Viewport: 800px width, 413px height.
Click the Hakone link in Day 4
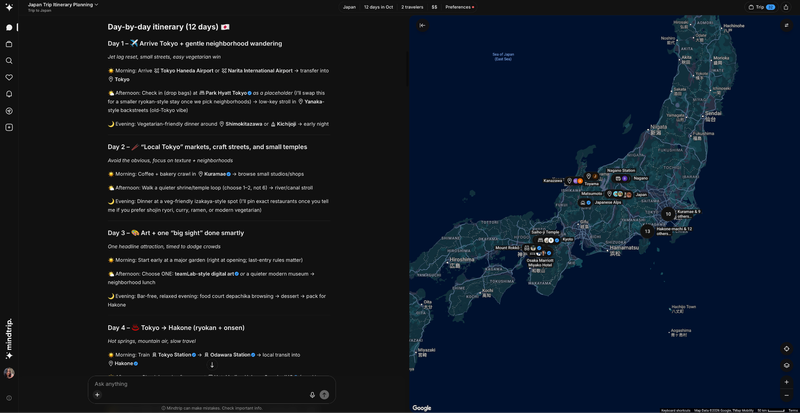[122, 363]
